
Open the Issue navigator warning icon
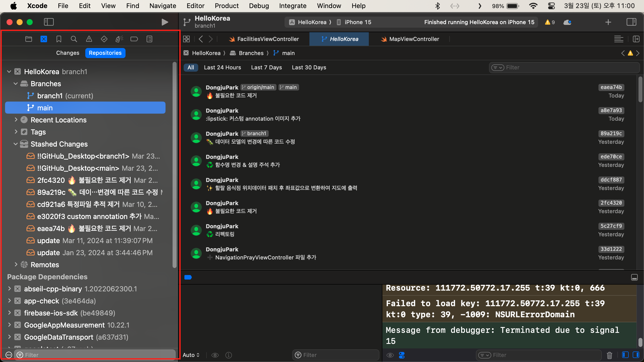click(89, 39)
